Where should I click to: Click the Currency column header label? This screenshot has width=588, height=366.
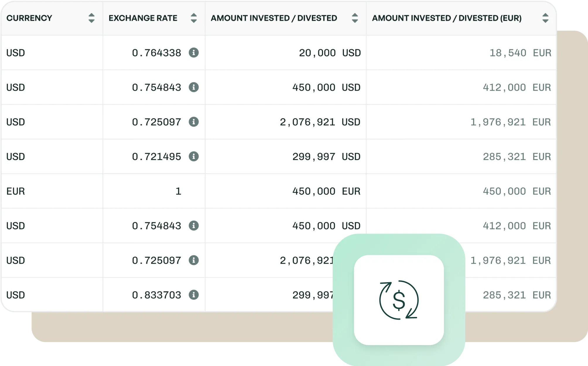tap(29, 18)
